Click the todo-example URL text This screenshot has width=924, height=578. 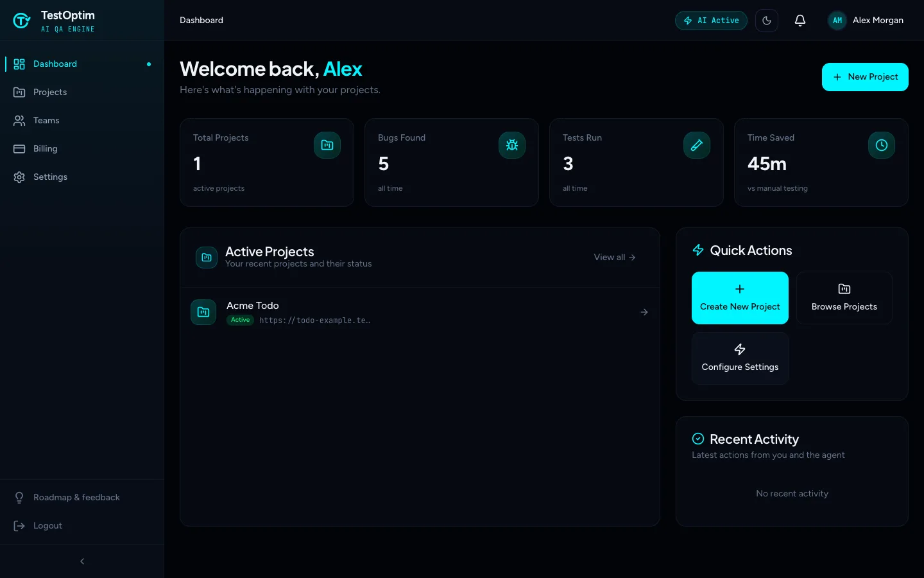pyautogui.click(x=314, y=320)
